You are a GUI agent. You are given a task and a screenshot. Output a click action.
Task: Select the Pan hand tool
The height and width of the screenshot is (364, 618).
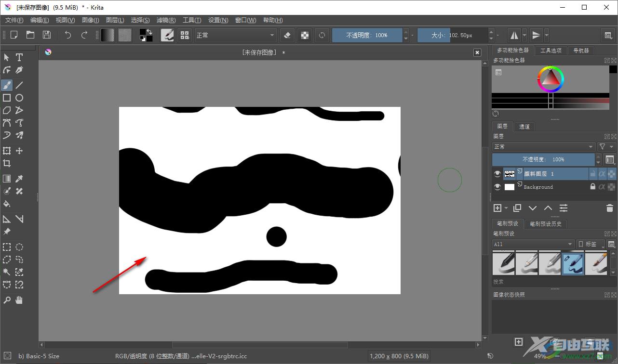pos(19,300)
